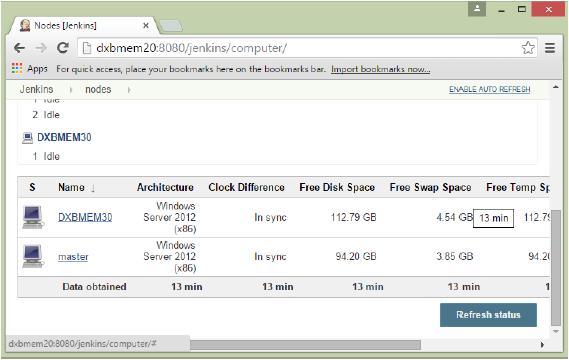Reload the page with refresh icon
The image size is (569, 360).
point(63,48)
